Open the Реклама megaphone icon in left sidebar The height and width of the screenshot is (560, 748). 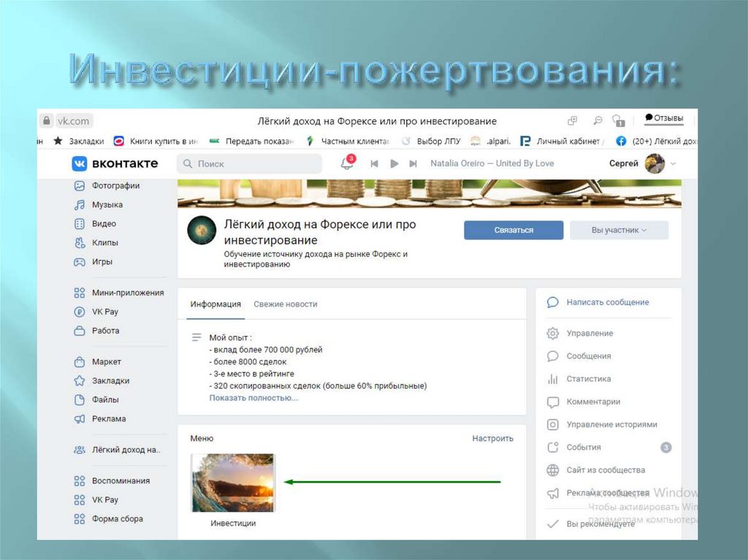79,419
